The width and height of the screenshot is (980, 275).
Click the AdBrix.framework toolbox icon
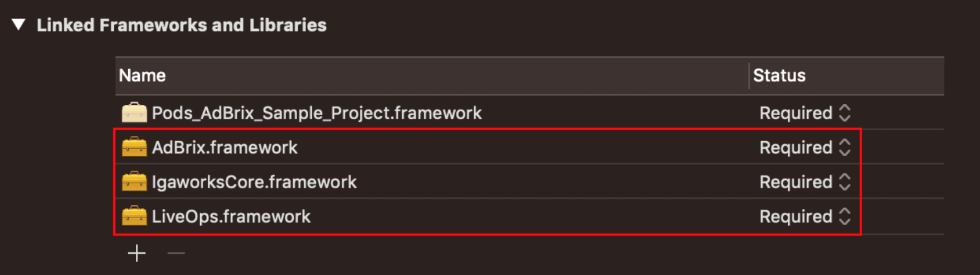click(134, 148)
